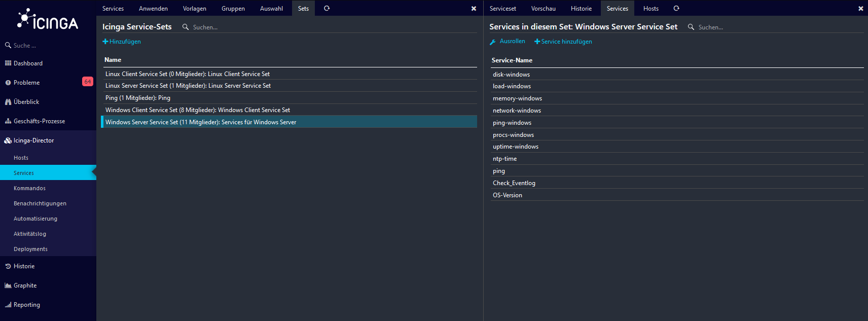Click the Geschäfts-Prozesse sitemap icon
This screenshot has height=321, width=868.
[x=8, y=121]
